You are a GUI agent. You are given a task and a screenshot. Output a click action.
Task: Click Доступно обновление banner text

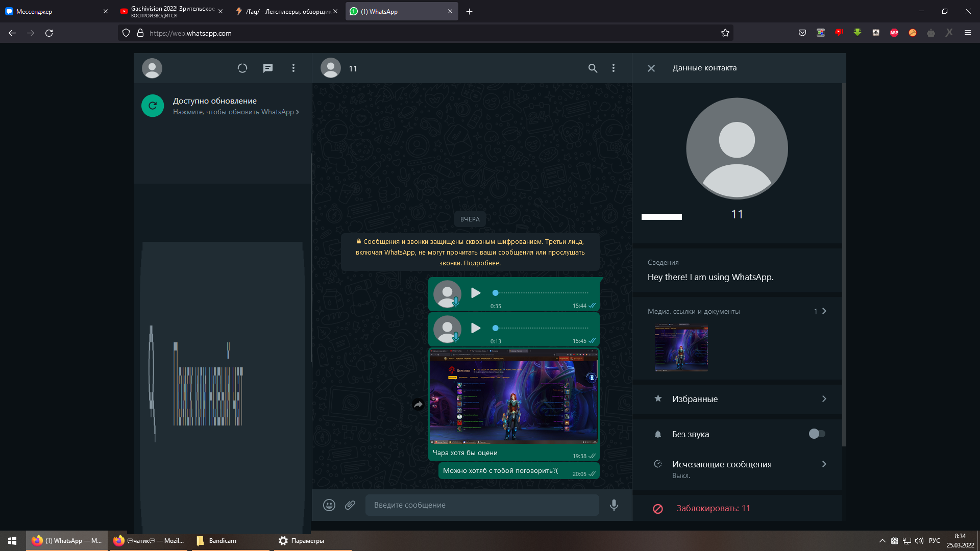tap(215, 101)
